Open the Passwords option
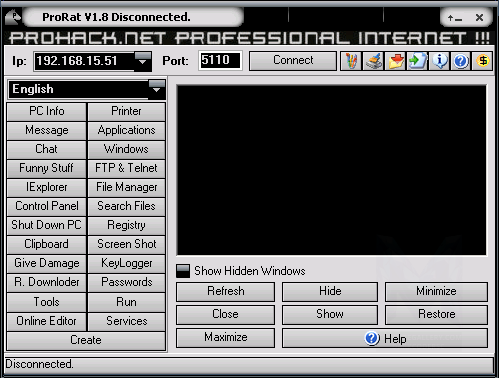The image size is (499, 378). click(x=126, y=282)
